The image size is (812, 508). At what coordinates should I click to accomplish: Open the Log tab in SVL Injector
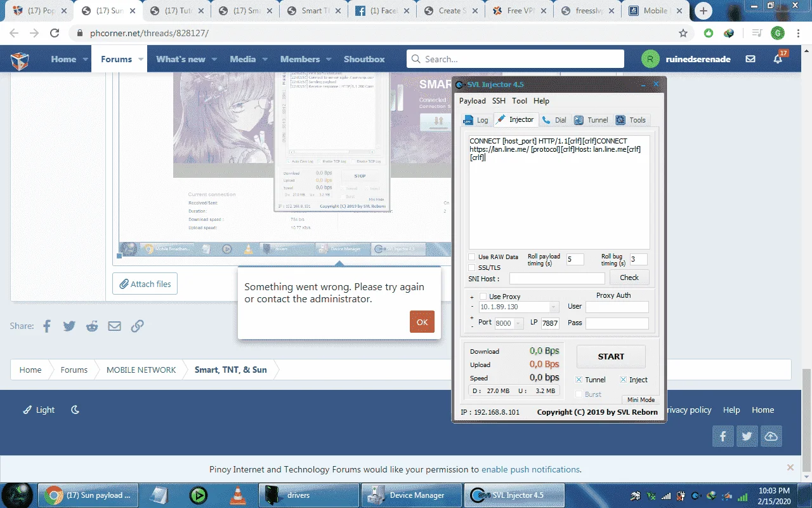click(475, 119)
